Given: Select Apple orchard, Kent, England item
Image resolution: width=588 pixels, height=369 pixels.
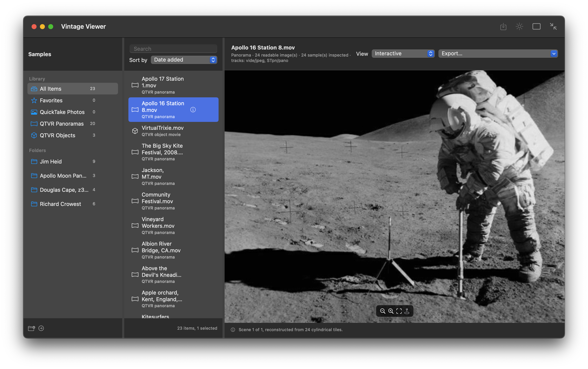Looking at the screenshot, I should [x=173, y=299].
